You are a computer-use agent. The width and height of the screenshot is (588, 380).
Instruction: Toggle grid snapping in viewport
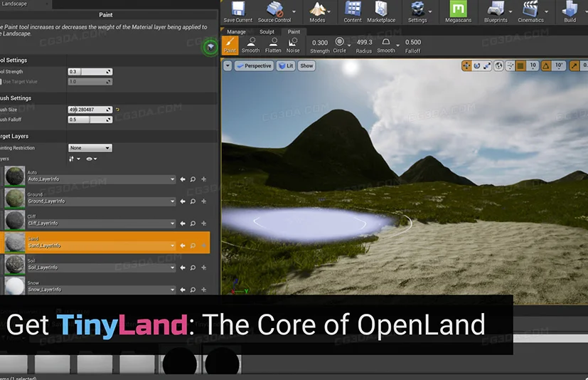pos(520,65)
